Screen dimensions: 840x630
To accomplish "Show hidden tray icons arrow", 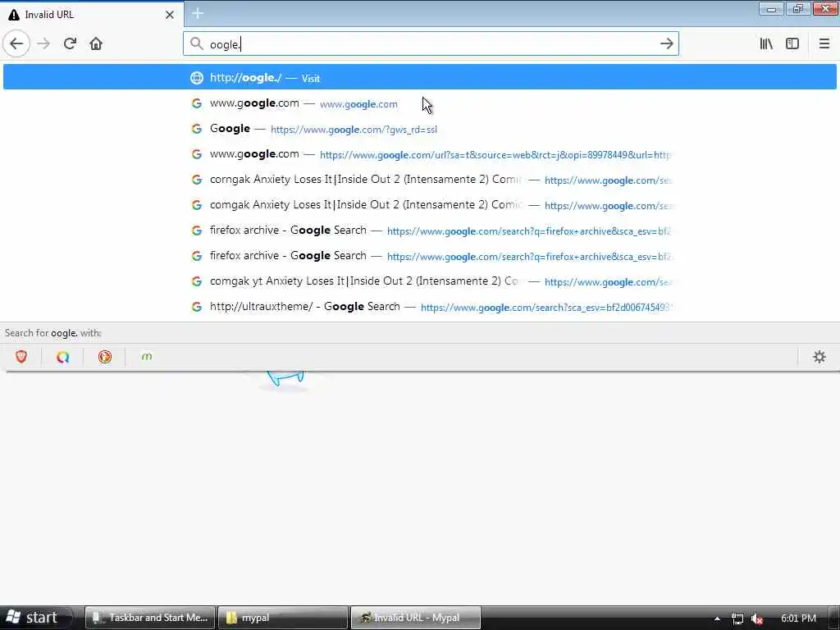I will tap(717, 619).
